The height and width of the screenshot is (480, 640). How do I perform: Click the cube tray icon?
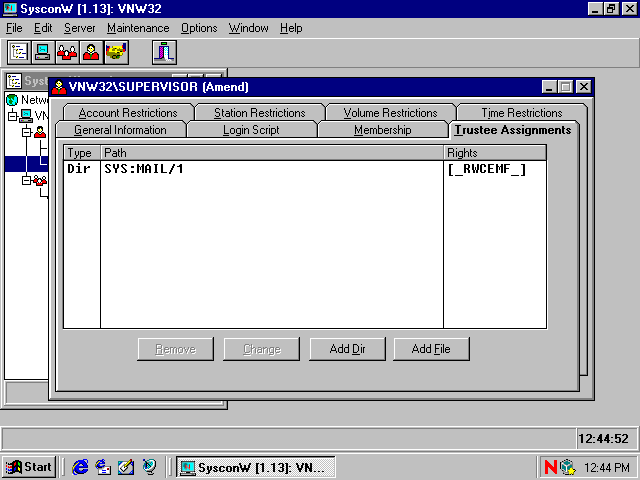pos(568,467)
